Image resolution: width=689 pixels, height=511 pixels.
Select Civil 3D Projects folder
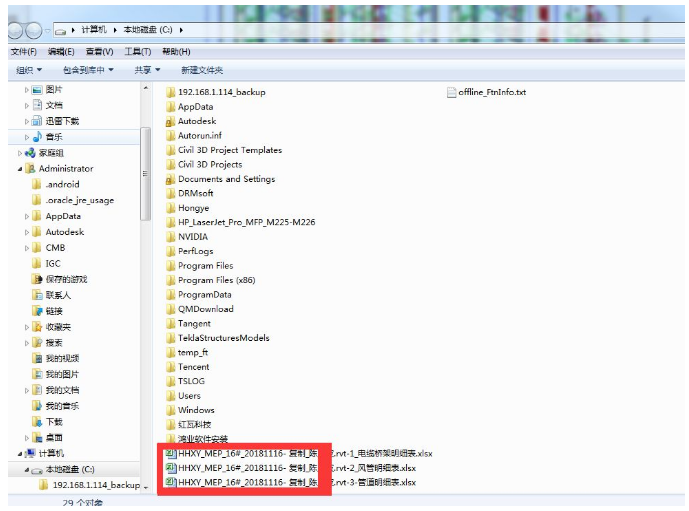[204, 165]
